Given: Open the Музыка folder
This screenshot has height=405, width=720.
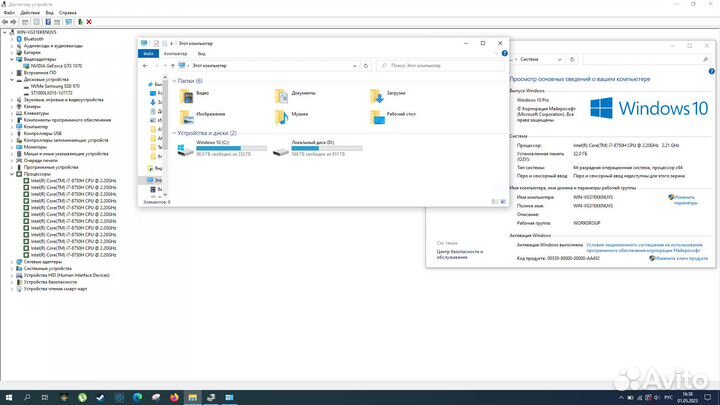Looking at the screenshot, I should tap(292, 116).
